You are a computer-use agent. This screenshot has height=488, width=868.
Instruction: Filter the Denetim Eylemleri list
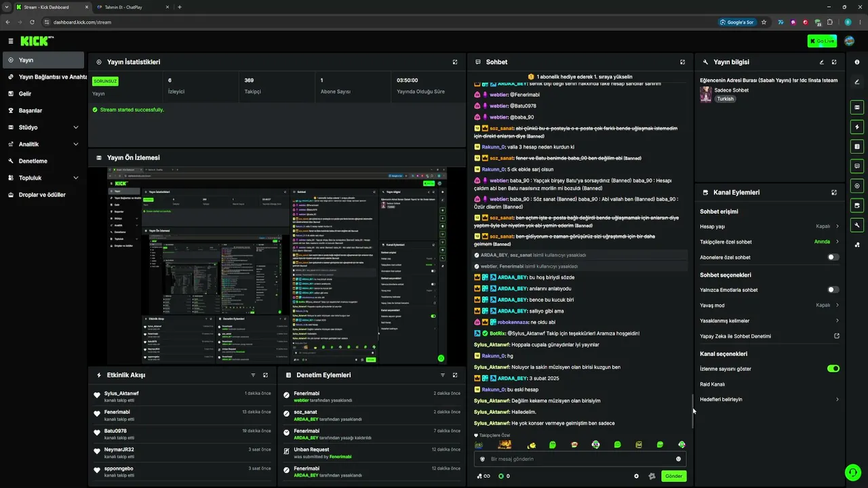point(443,375)
